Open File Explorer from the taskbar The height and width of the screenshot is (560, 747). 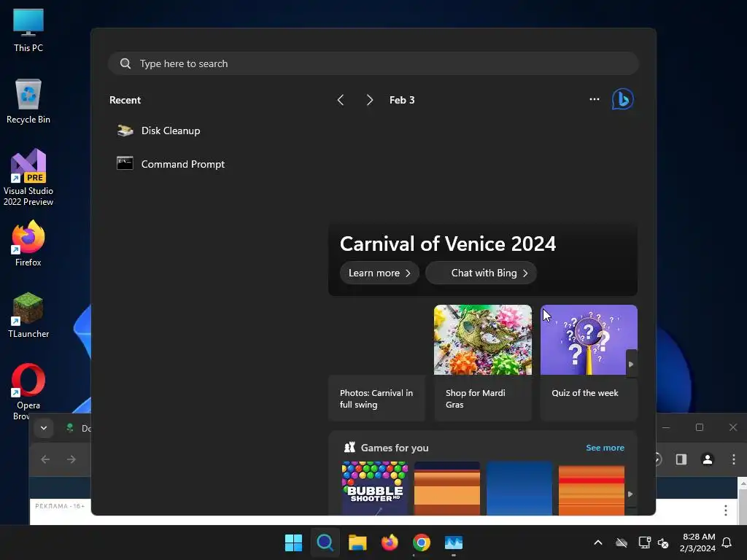(357, 542)
